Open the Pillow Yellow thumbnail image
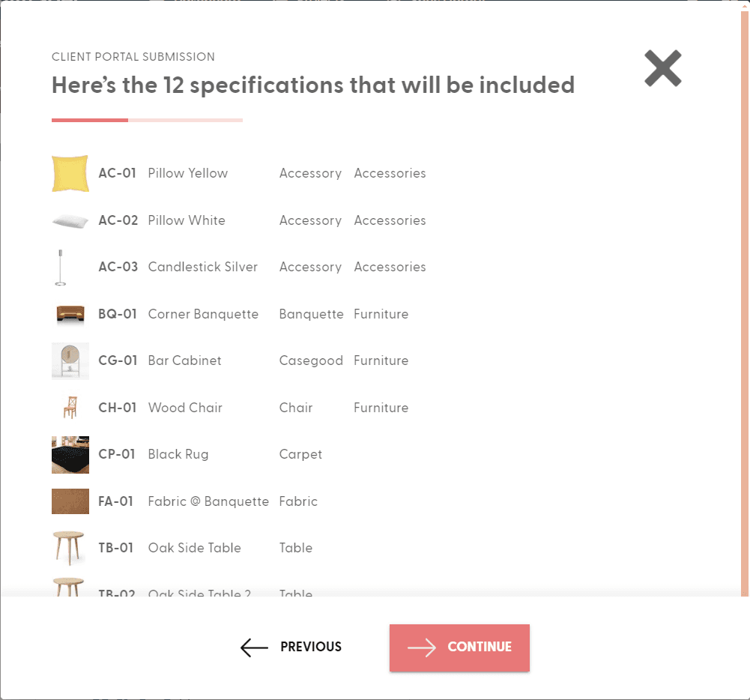Image resolution: width=750 pixels, height=700 pixels. click(70, 173)
